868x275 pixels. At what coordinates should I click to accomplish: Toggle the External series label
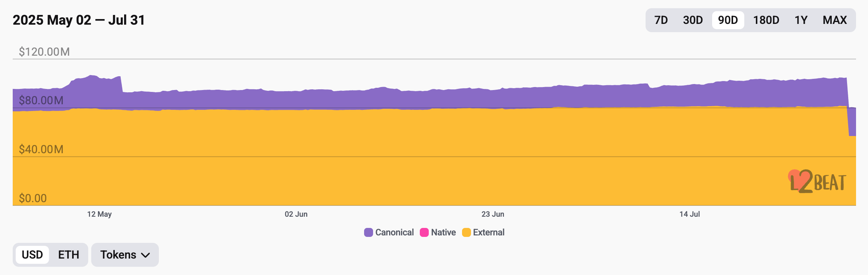coord(489,232)
